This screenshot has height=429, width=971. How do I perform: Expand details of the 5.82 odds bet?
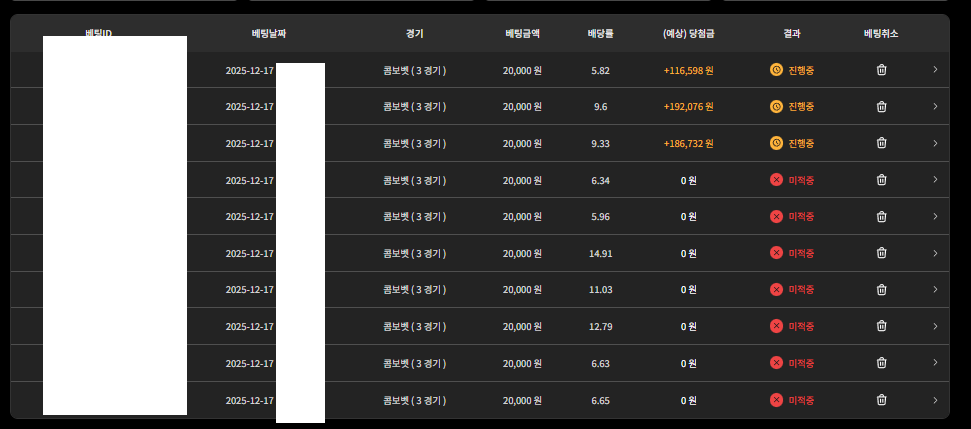(935, 70)
